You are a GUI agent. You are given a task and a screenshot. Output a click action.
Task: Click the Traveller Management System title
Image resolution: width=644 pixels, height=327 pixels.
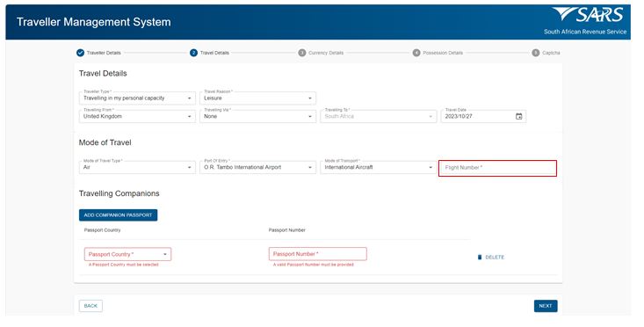click(x=94, y=22)
